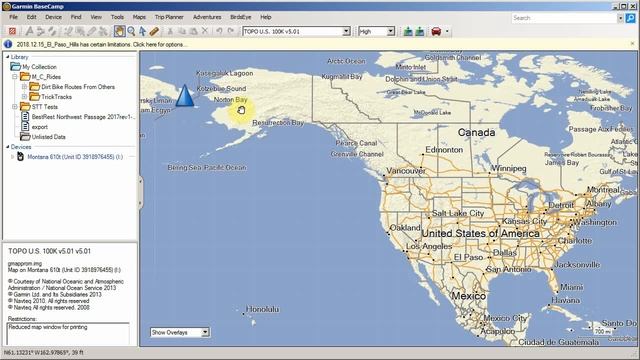Click the Undo arrow icon
640x360 pixels.
219,31
